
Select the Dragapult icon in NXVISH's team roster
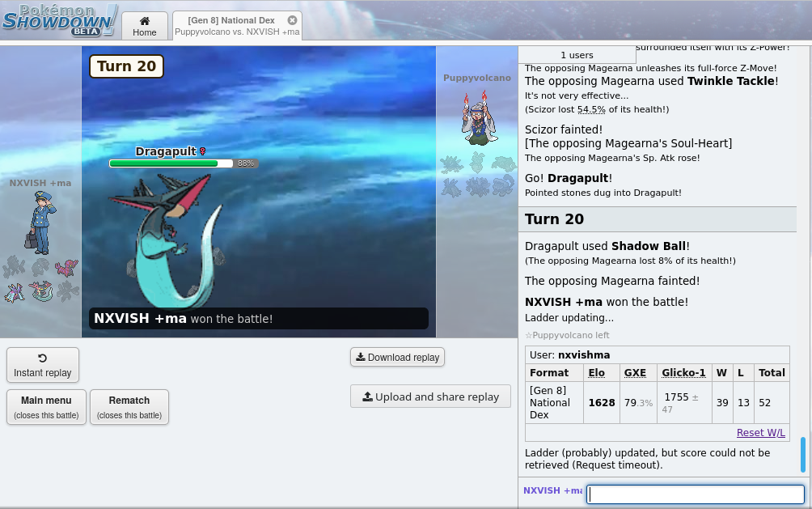tap(40, 291)
